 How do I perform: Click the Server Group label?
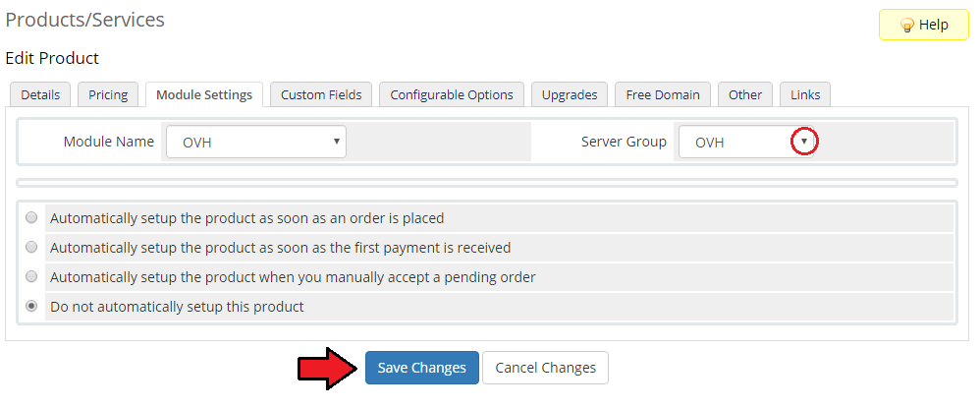pos(624,142)
